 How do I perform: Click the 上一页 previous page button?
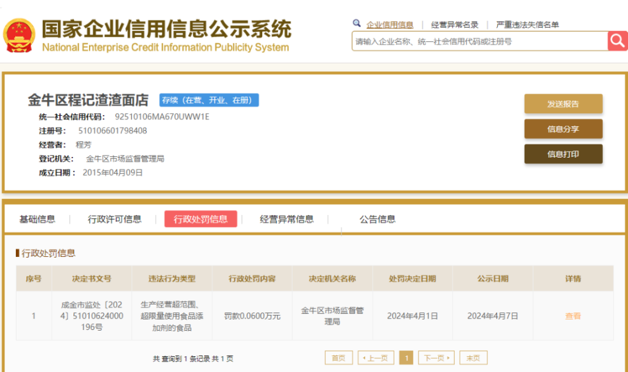click(x=376, y=358)
